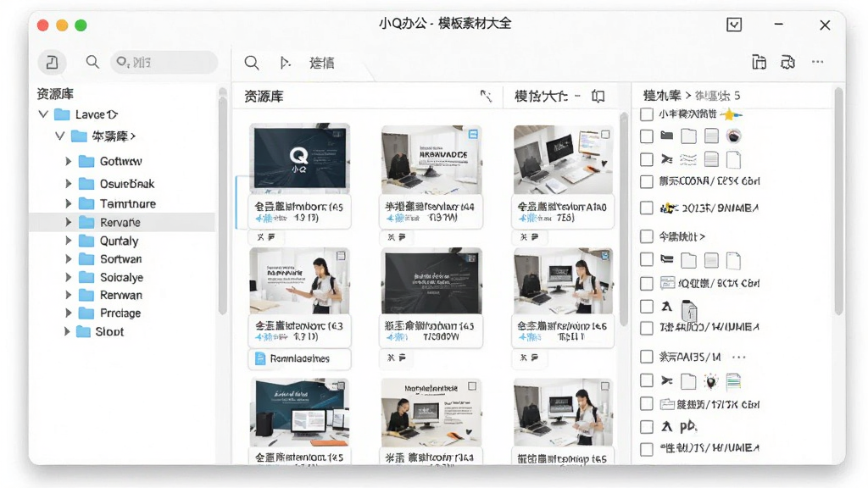Click the first breadcrumb segment in right panel
The width and height of the screenshot is (868, 488).
click(662, 96)
